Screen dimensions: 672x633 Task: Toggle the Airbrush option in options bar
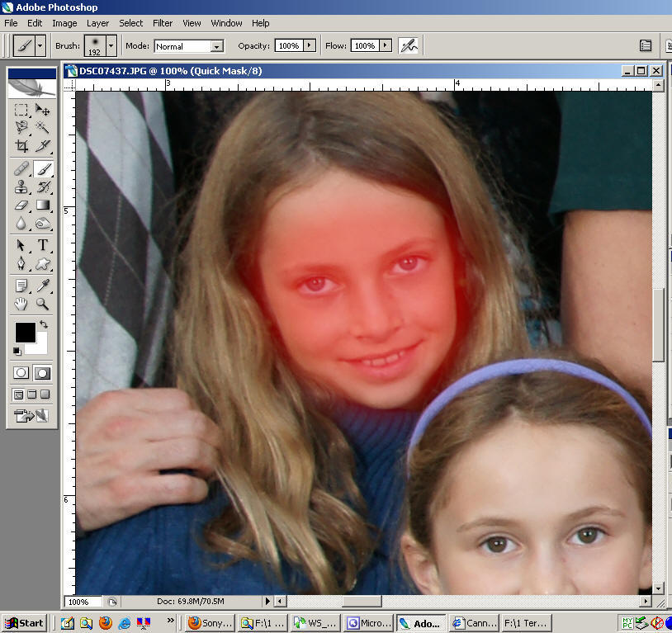click(408, 45)
